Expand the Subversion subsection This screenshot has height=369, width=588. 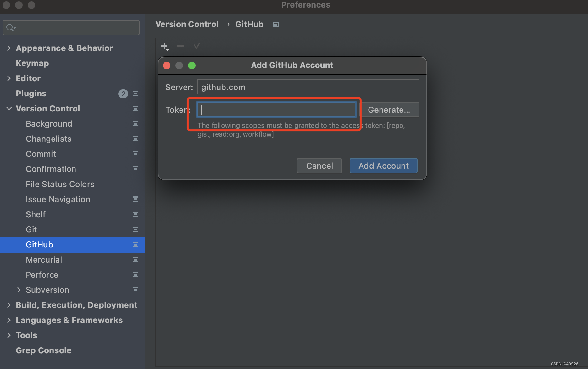point(19,290)
